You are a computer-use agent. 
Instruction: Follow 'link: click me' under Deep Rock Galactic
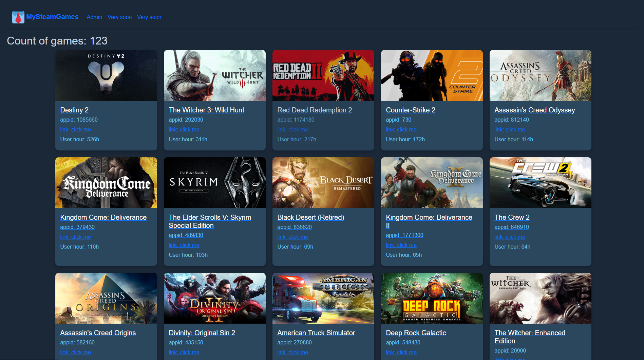(x=401, y=353)
